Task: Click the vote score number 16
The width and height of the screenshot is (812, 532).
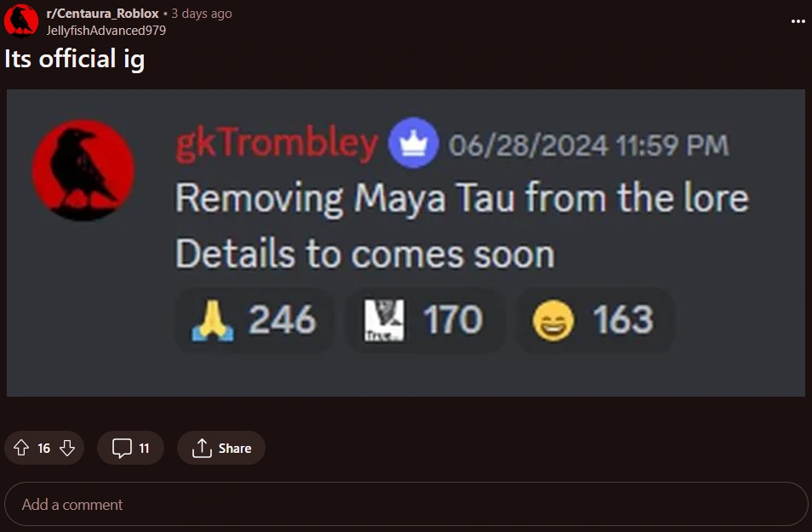Action: pos(44,448)
